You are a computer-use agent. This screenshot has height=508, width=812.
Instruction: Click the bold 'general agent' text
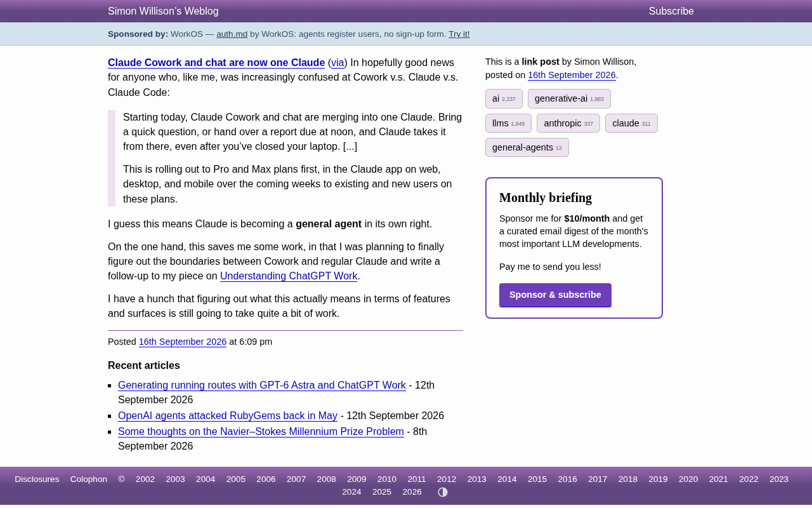[329, 224]
